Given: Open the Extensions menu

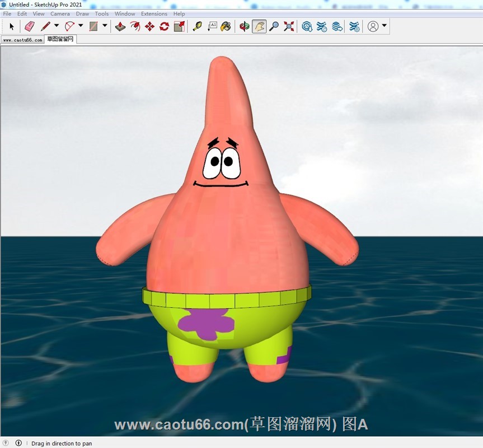Looking at the screenshot, I should (x=154, y=13).
